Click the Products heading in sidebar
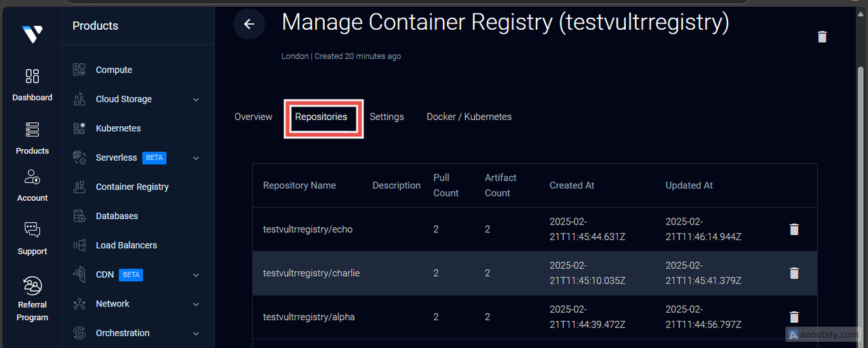The width and height of the screenshot is (868, 348). [x=95, y=26]
